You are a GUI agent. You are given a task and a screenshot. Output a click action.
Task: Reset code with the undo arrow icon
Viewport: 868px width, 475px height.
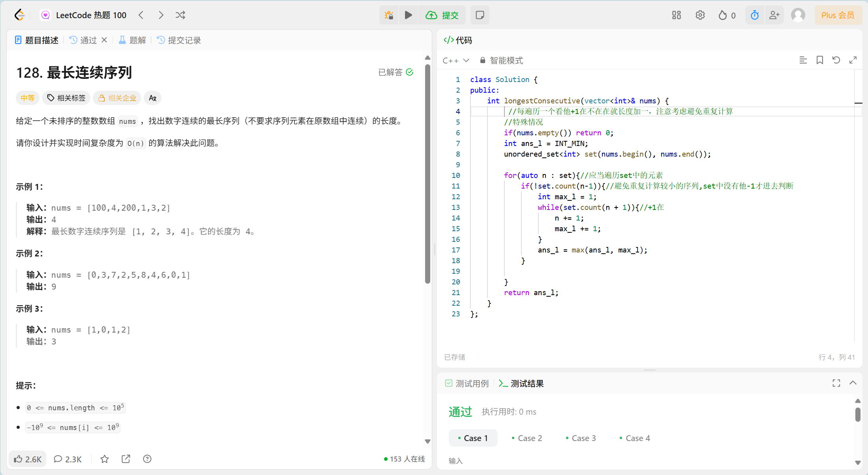pyautogui.click(x=836, y=60)
